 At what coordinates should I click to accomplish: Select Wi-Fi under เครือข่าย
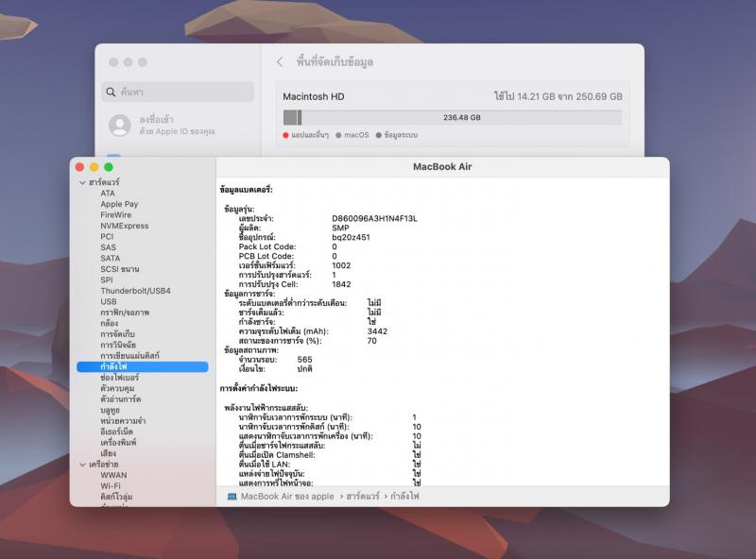click(x=111, y=485)
